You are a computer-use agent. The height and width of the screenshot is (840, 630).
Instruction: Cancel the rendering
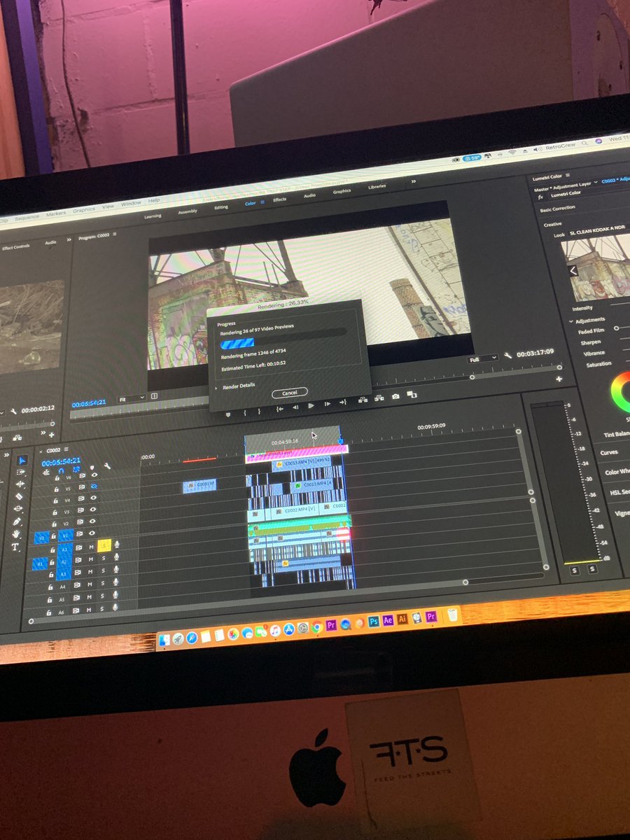(290, 393)
